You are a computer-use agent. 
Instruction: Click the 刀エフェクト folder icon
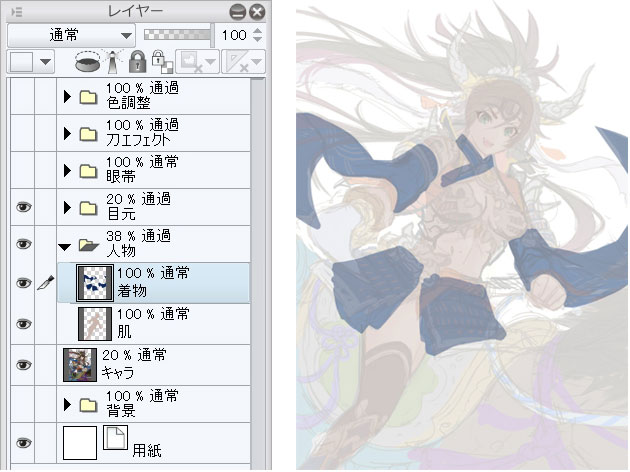click(x=88, y=134)
